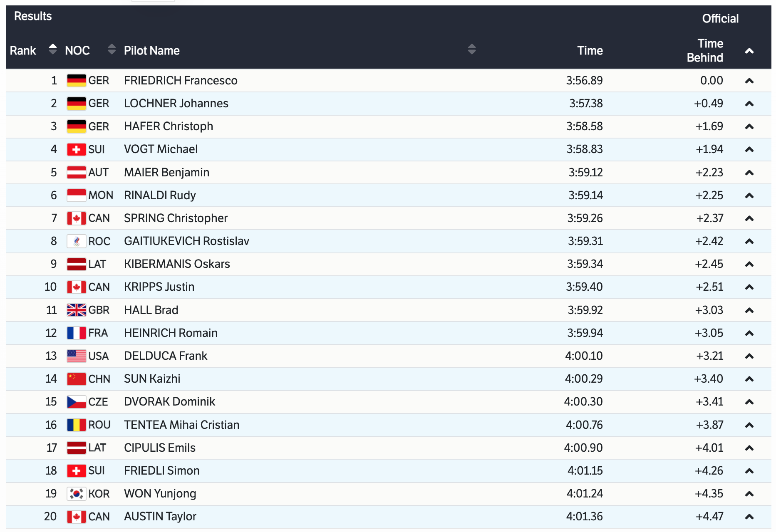776x532 pixels.
Task: Show details for AUSTIN Taylor row
Action: pyautogui.click(x=749, y=517)
